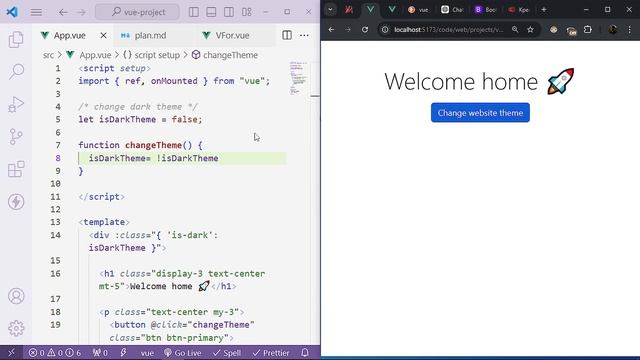Click line number 8 in gutter
640x360 pixels.
(58, 158)
